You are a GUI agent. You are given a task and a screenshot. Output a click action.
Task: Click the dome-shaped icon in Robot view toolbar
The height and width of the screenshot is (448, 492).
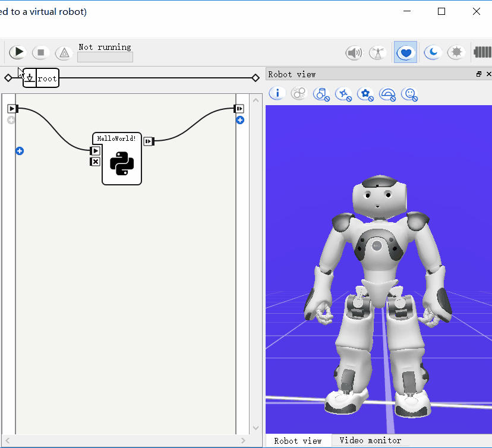[387, 94]
